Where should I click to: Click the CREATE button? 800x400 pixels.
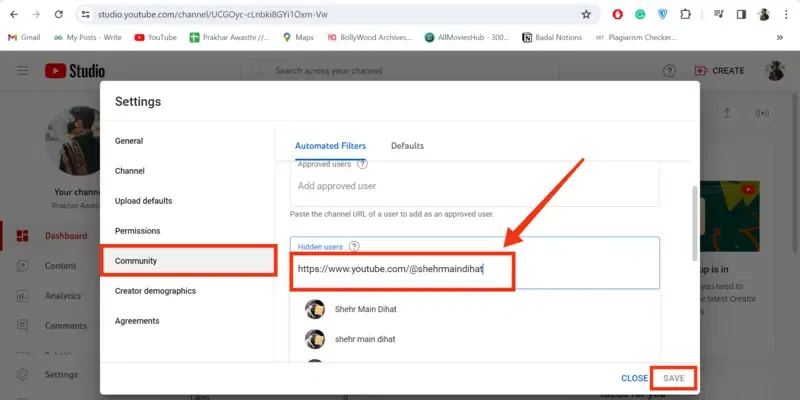point(719,71)
